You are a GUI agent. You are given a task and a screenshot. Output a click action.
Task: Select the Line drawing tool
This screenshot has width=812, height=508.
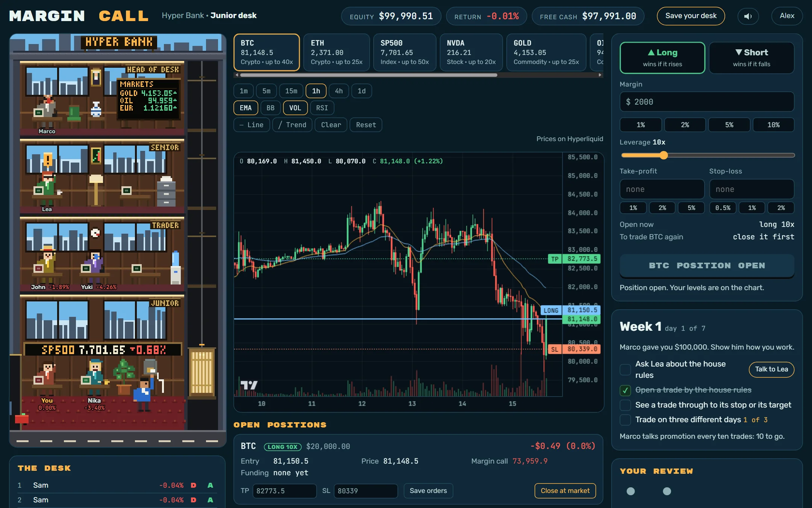click(x=251, y=125)
